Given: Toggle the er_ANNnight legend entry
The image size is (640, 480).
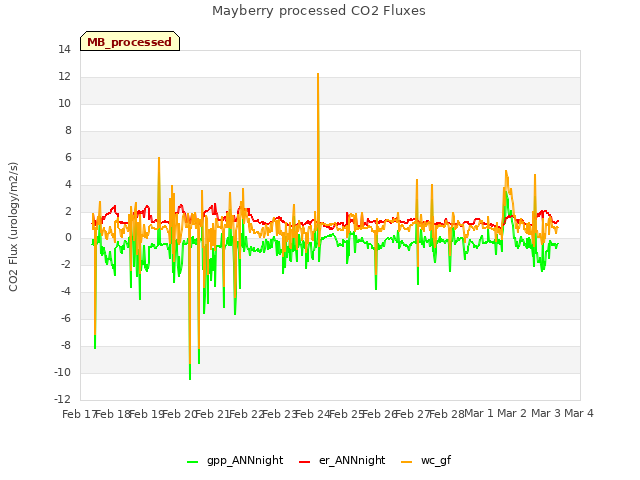Looking at the screenshot, I should coord(342,460).
